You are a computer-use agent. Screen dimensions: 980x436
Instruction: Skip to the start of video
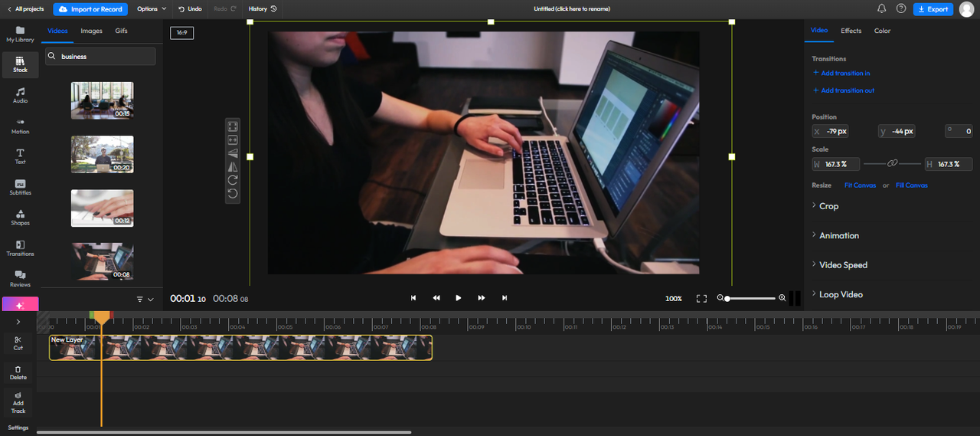pos(413,298)
